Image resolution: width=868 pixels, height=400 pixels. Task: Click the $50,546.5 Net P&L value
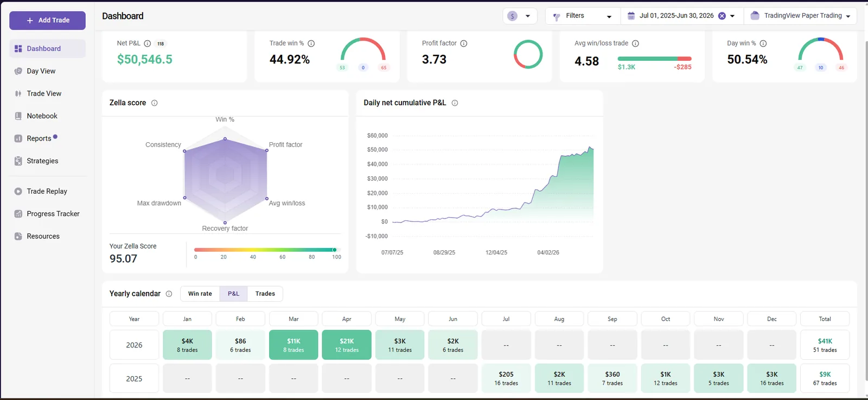(x=145, y=60)
